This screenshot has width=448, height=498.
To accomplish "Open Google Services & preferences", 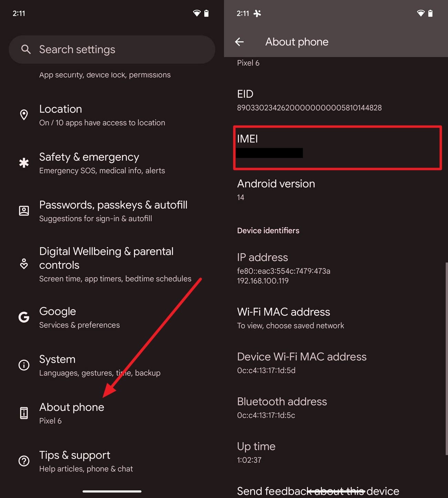I will (x=112, y=317).
